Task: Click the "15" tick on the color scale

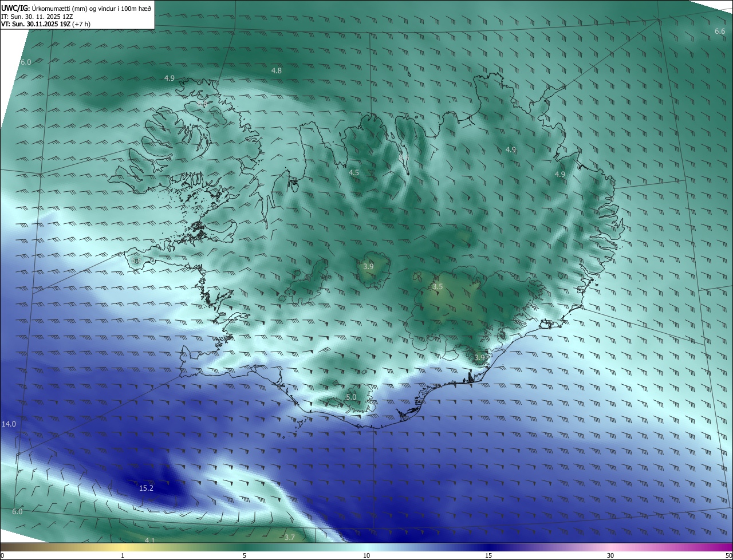Action: pos(488,555)
